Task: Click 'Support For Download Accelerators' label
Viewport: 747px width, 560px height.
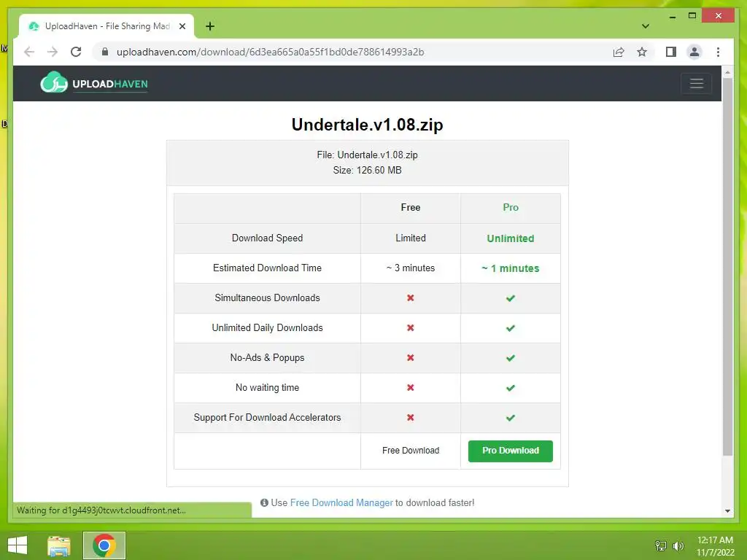Action: pyautogui.click(x=267, y=418)
